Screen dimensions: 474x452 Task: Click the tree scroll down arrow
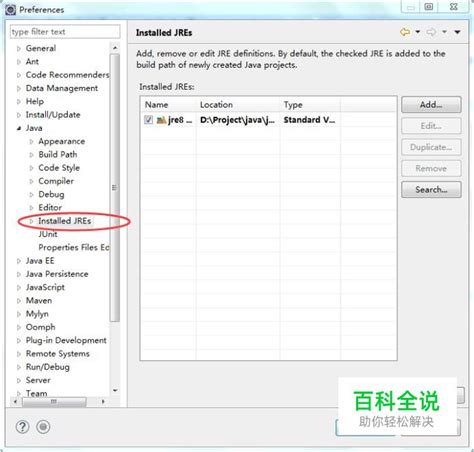click(115, 390)
